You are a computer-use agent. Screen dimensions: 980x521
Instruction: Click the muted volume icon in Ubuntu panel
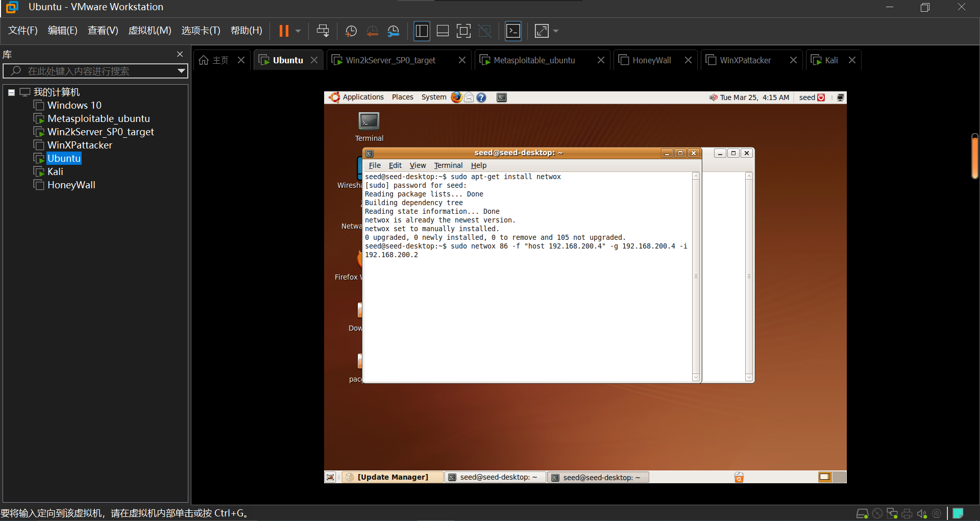(x=713, y=97)
